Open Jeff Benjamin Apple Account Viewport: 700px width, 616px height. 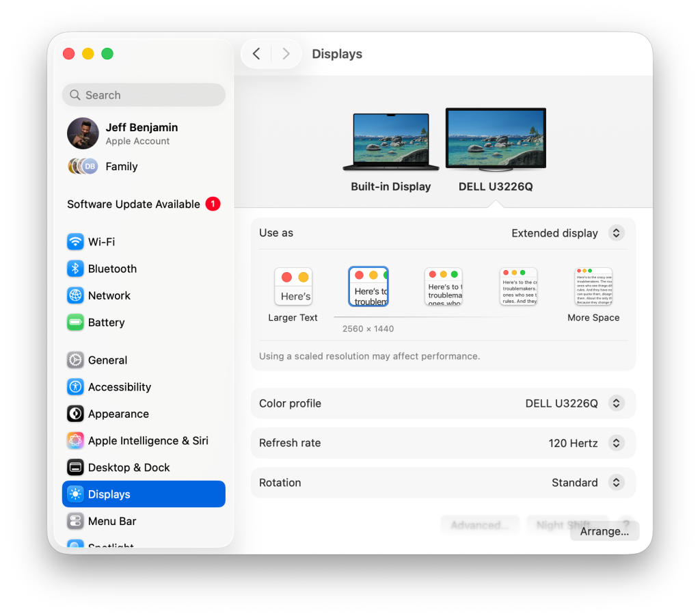[x=144, y=133]
